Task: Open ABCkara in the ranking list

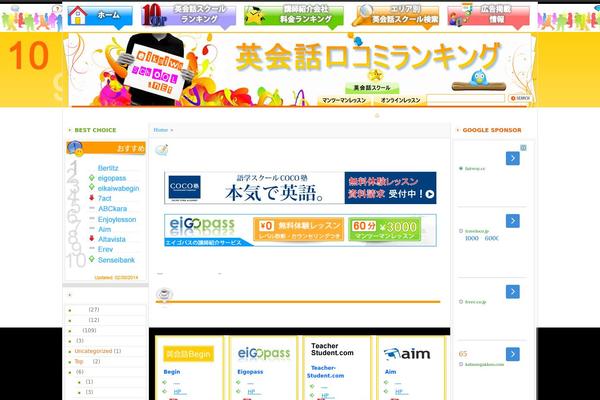Action: 112,209
